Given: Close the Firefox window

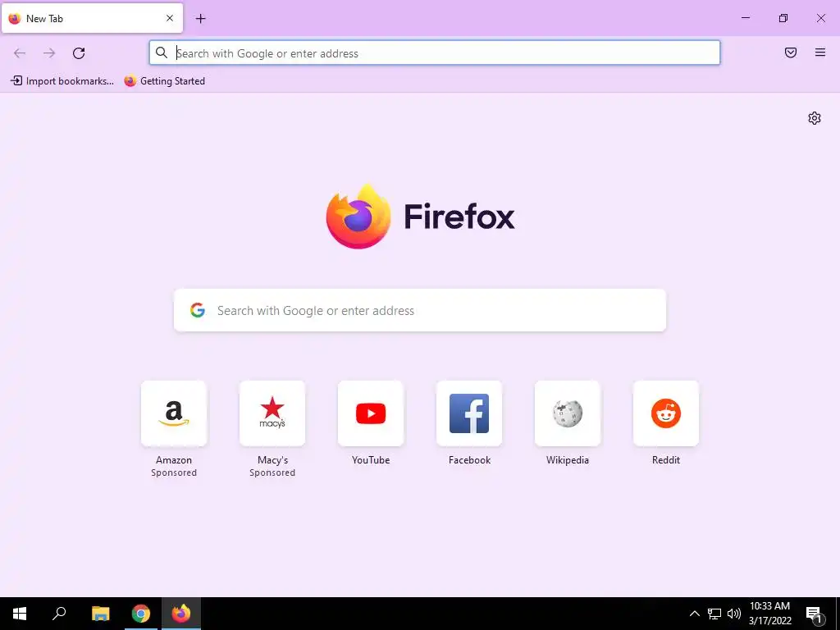Looking at the screenshot, I should [x=820, y=18].
